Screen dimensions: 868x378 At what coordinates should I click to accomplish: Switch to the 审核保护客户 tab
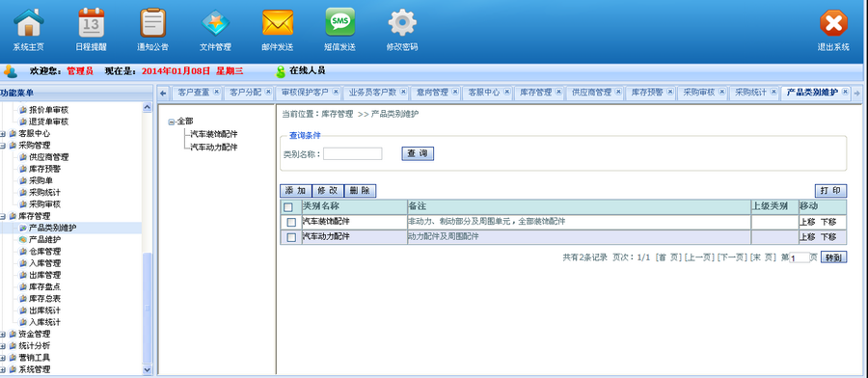tap(305, 93)
